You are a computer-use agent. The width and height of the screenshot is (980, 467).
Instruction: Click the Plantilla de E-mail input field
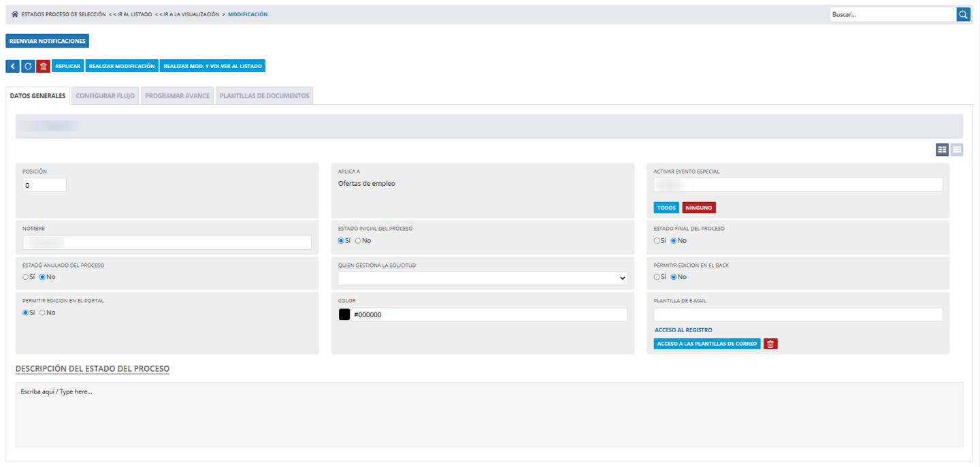coord(798,315)
